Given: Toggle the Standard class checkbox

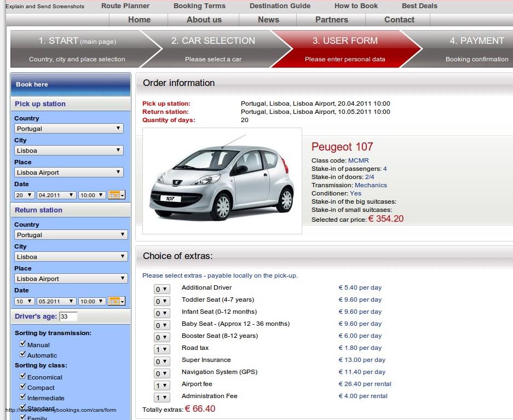Looking at the screenshot, I should coord(22,407).
